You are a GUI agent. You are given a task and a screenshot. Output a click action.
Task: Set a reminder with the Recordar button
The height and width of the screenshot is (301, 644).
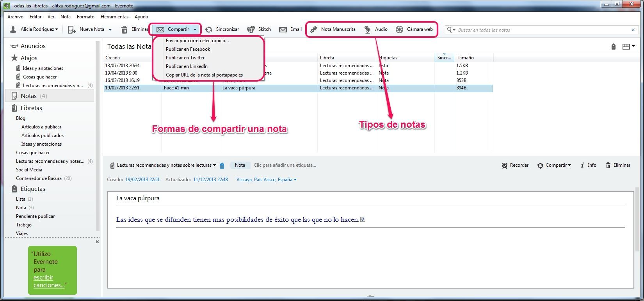click(515, 165)
